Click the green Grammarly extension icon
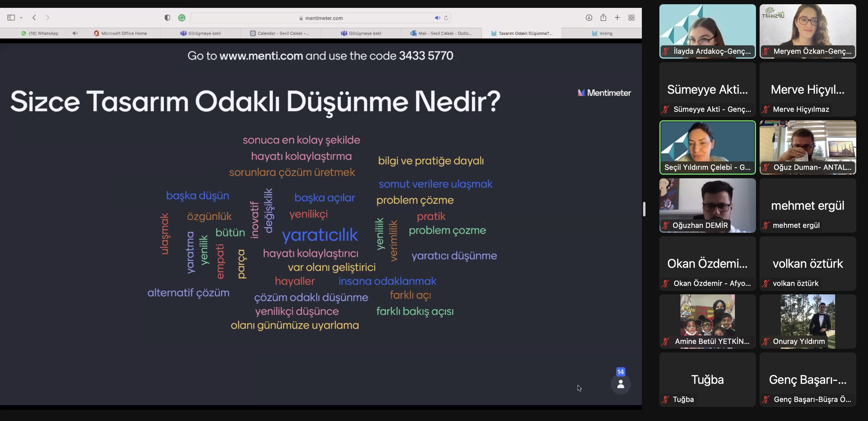The width and height of the screenshot is (868, 421). coord(182,18)
